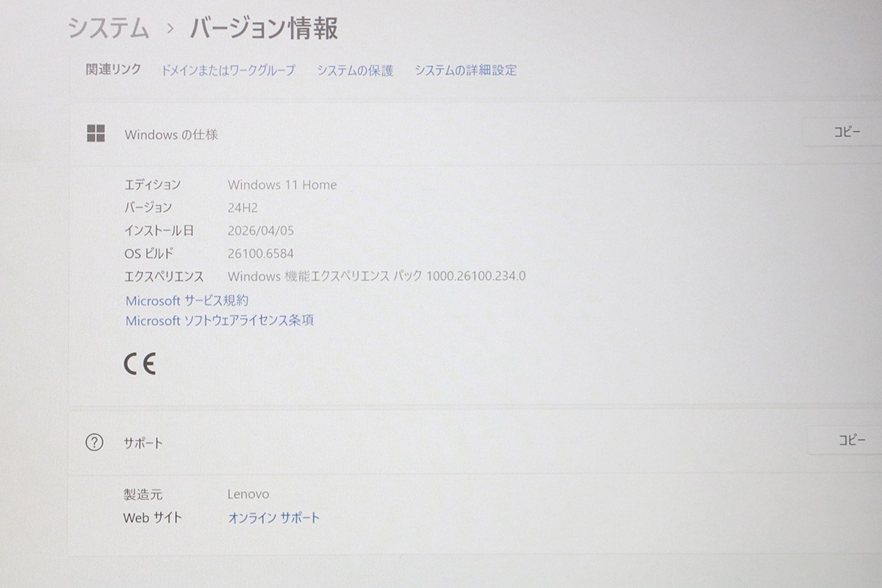Click the コピー button for Windows の仕様
Viewport: 882px width, 588px height.
click(846, 132)
